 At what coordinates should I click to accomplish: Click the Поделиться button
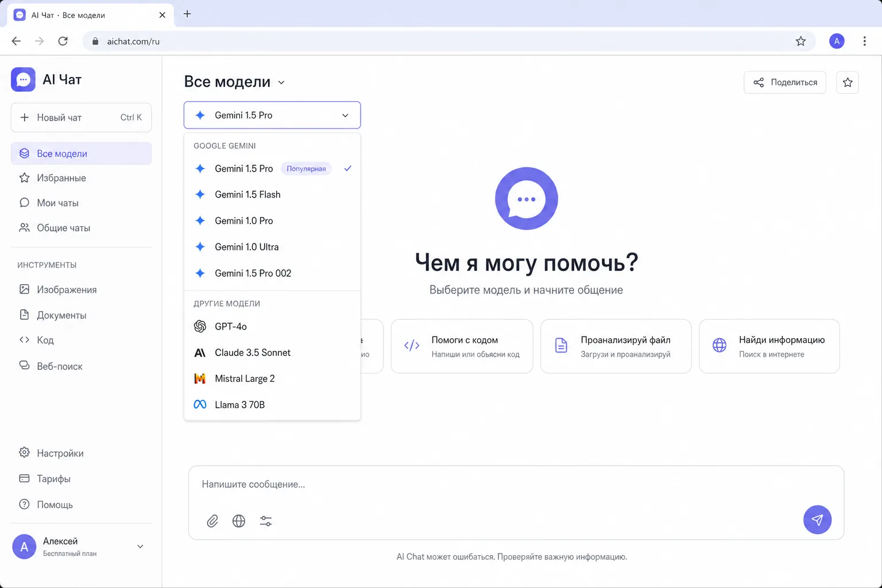click(x=785, y=82)
